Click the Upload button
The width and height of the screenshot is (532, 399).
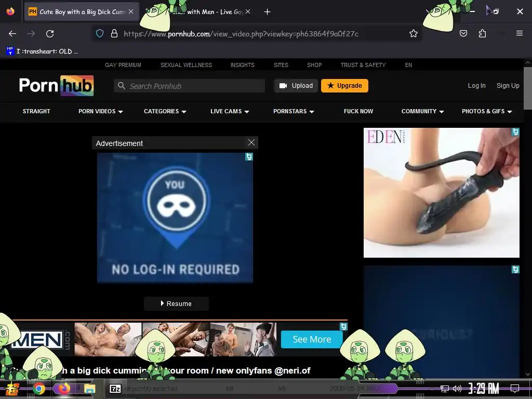click(296, 86)
